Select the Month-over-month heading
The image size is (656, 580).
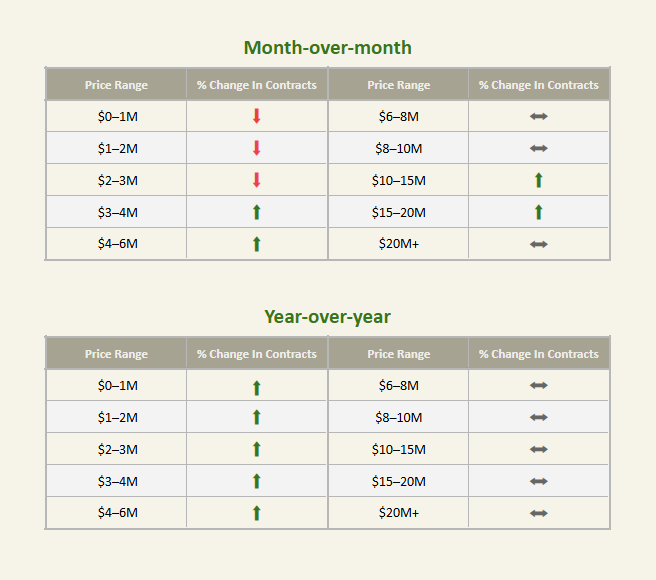tap(328, 48)
